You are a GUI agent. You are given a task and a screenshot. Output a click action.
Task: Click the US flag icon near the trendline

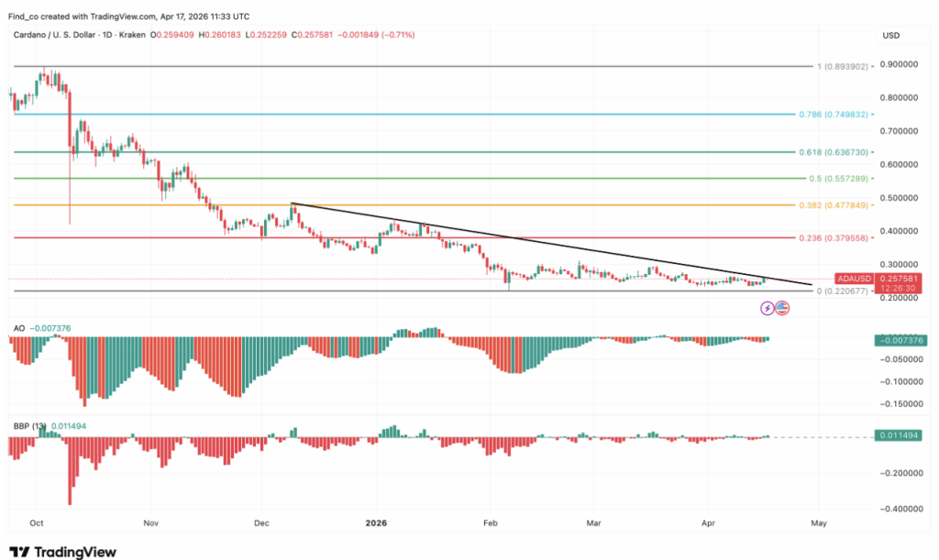(781, 308)
